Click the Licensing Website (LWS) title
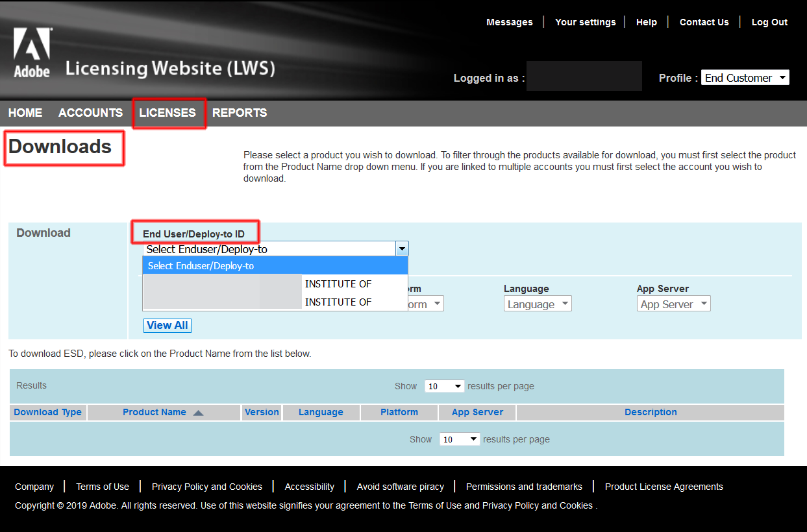Screen dimensions: 807x532 coord(170,68)
